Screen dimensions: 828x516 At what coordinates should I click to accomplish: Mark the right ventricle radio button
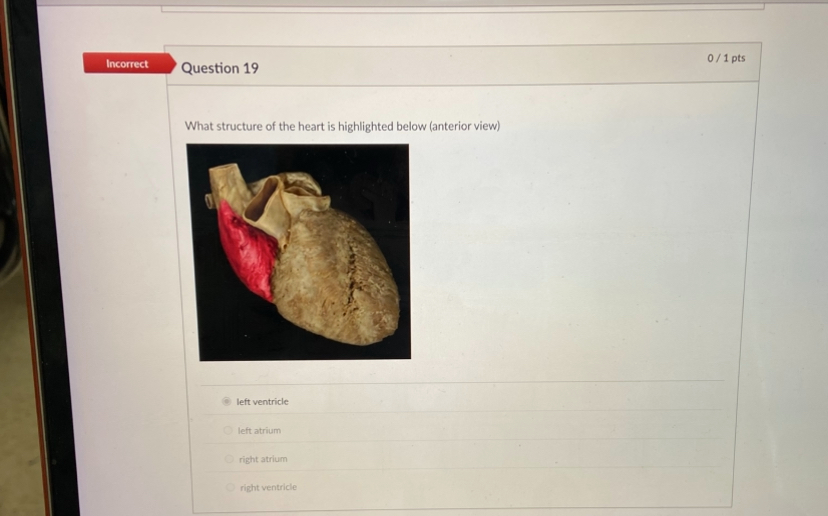[x=230, y=487]
